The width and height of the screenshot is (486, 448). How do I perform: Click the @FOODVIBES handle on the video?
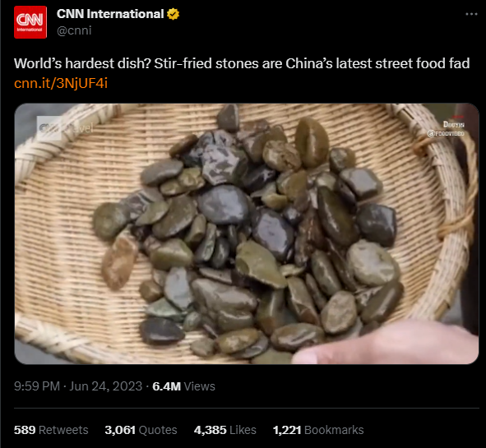(x=446, y=133)
